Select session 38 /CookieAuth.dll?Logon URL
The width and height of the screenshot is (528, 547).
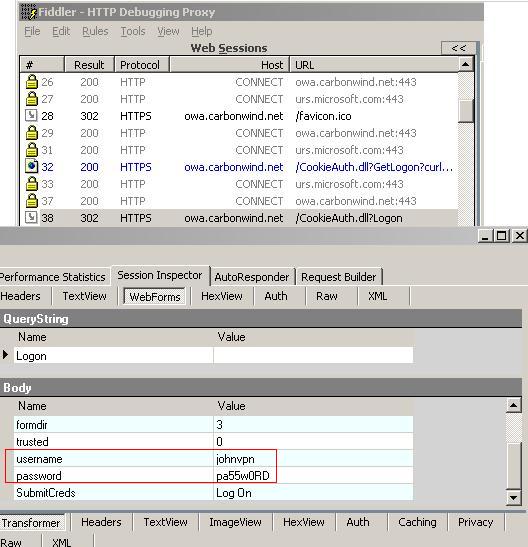349,218
